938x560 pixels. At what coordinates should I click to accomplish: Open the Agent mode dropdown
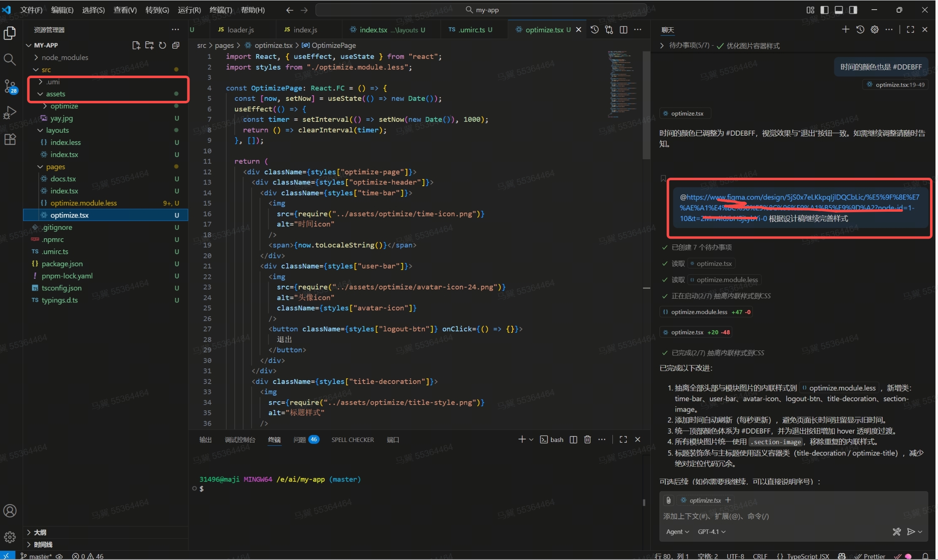pos(677,531)
